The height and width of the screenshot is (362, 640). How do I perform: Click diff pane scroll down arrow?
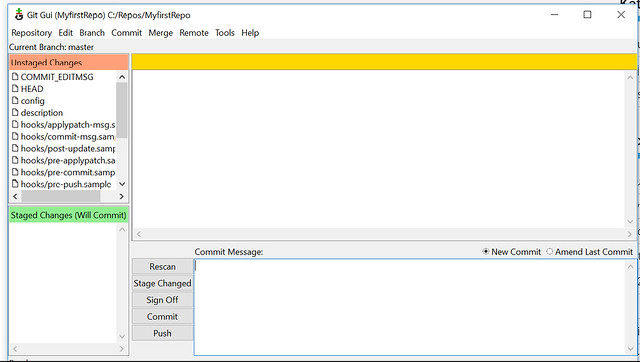pyautogui.click(x=630, y=222)
